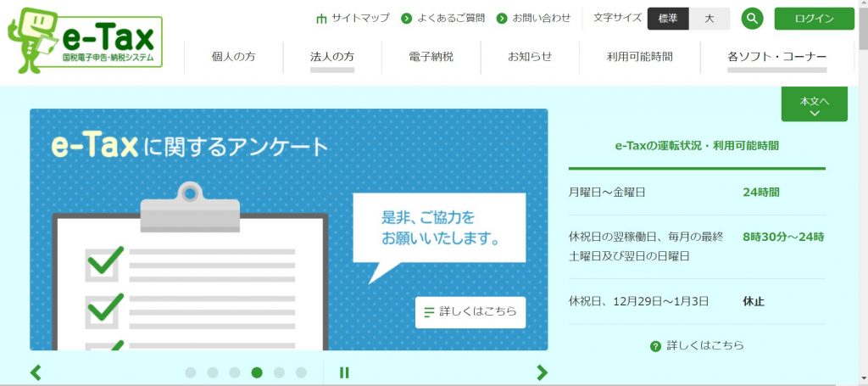Viewport: 868px width, 386px height.
Task: Open the お知らせ menu
Action: [530, 57]
